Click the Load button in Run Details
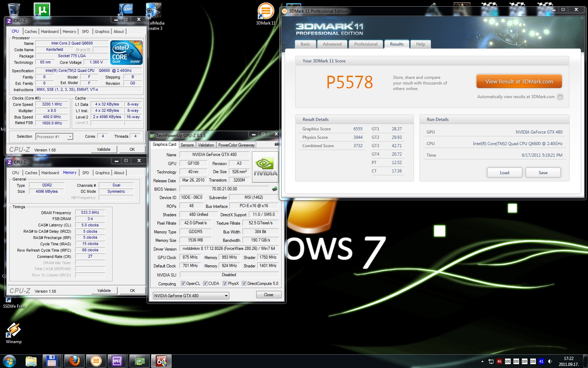This screenshot has width=588, height=368. click(505, 172)
